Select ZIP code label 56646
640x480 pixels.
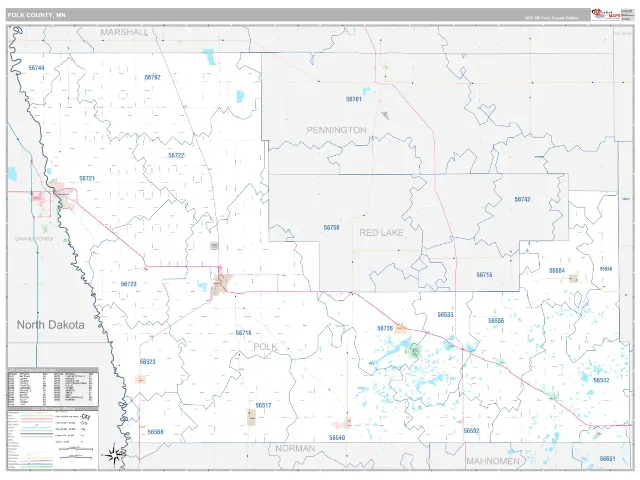pyautogui.click(x=606, y=269)
